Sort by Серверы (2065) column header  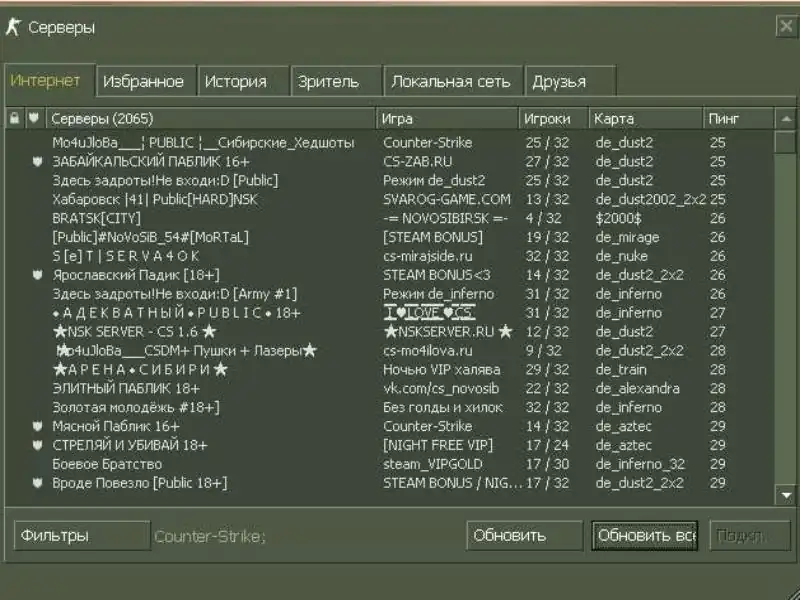point(211,118)
